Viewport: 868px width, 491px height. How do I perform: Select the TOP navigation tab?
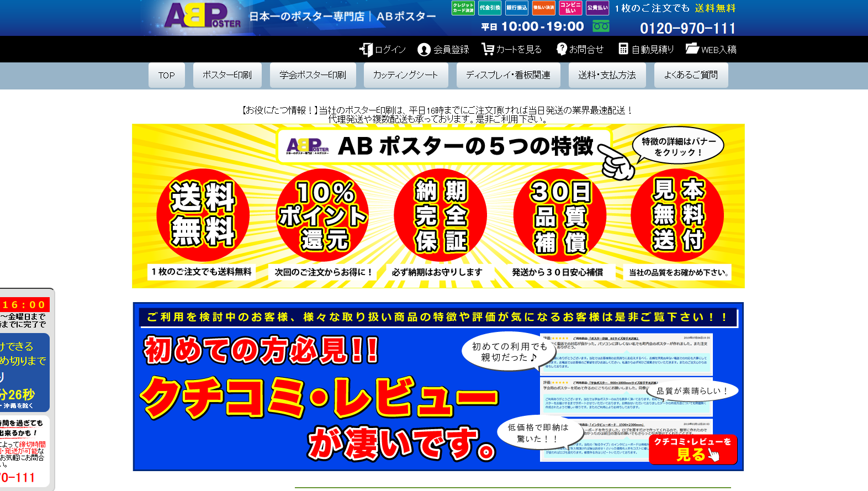(x=167, y=75)
